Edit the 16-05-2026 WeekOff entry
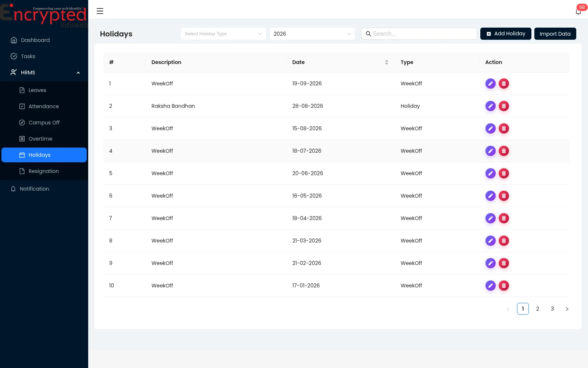Viewport: 588px width, 368px height. coord(491,196)
